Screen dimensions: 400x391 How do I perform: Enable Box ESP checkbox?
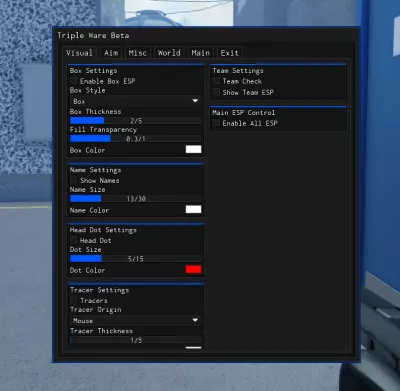tap(74, 81)
